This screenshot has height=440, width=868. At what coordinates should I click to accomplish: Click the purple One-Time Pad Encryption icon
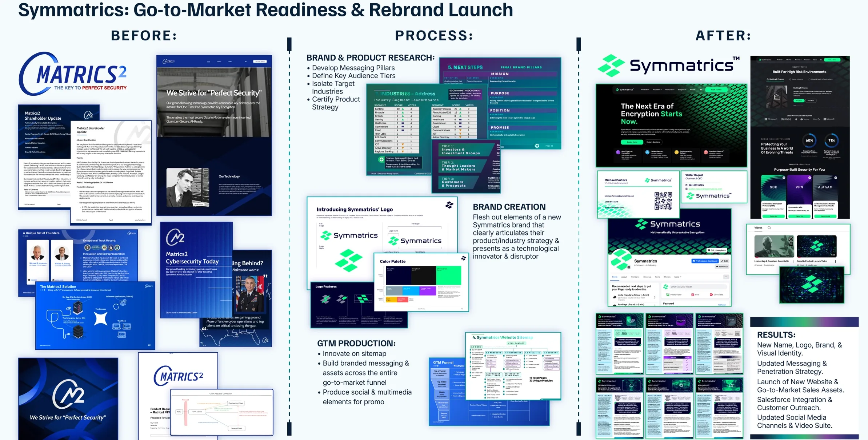[618, 152]
